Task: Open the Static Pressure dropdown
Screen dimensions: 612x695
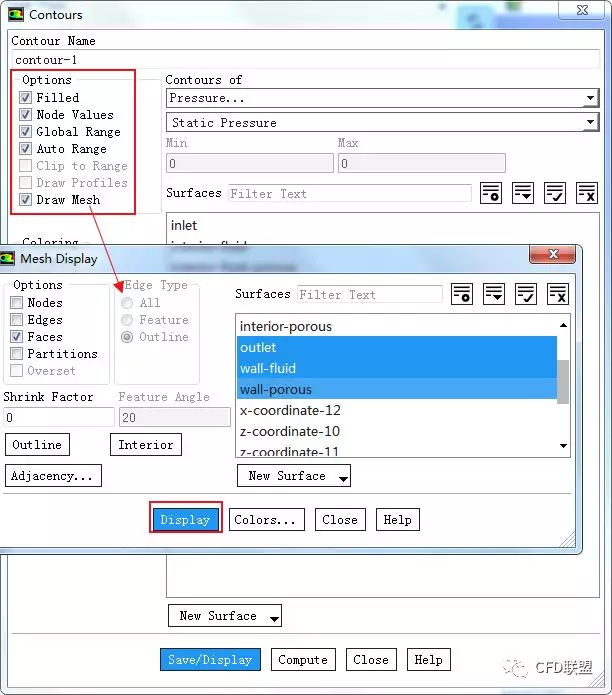Action: coord(381,123)
